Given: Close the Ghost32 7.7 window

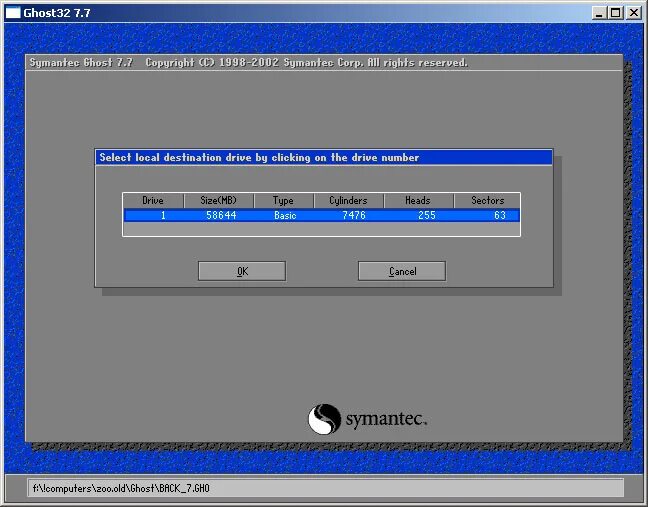Looking at the screenshot, I should click(634, 13).
